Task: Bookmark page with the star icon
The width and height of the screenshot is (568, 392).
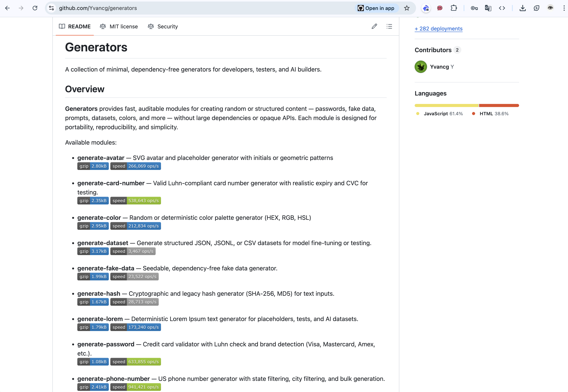Action: coord(407,8)
